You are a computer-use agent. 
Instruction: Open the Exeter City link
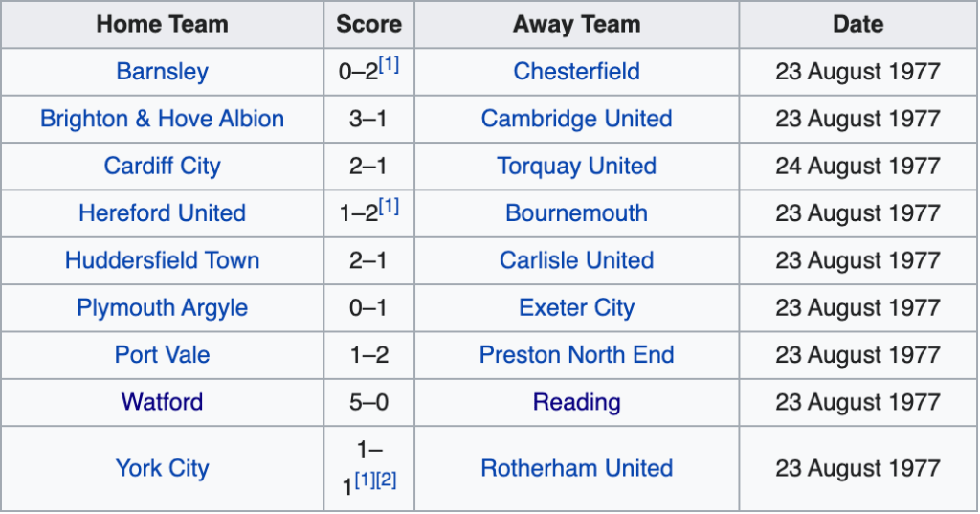576,307
